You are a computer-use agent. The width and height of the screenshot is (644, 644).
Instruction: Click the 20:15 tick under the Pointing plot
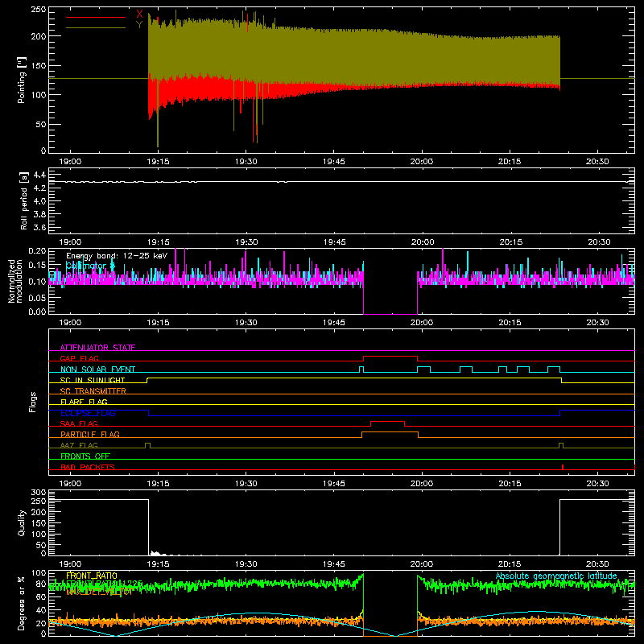tap(510, 162)
